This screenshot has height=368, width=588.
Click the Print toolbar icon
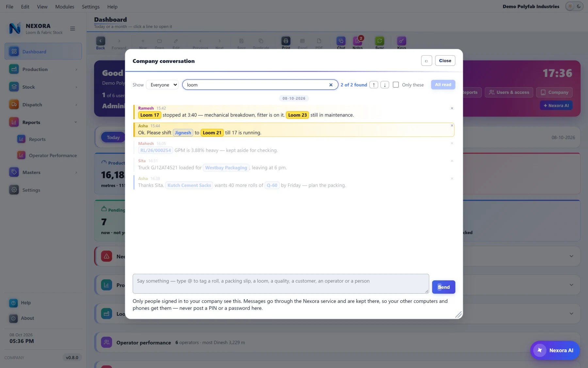[286, 42]
